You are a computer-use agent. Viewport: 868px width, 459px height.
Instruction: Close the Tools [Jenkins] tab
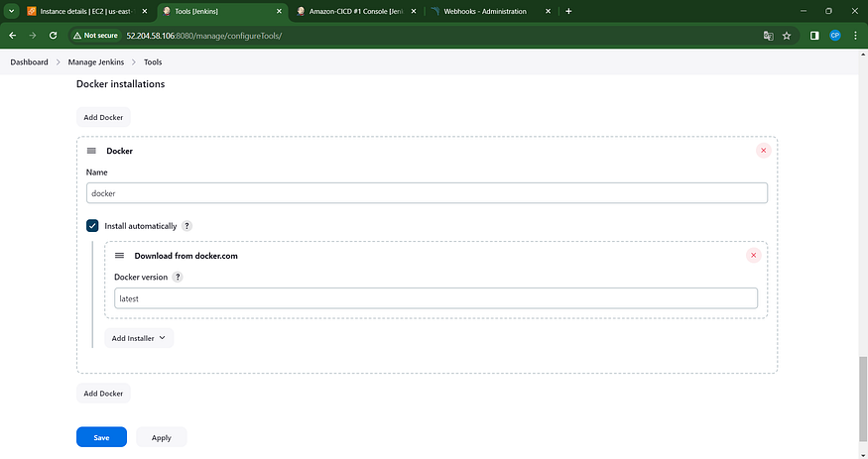point(279,11)
